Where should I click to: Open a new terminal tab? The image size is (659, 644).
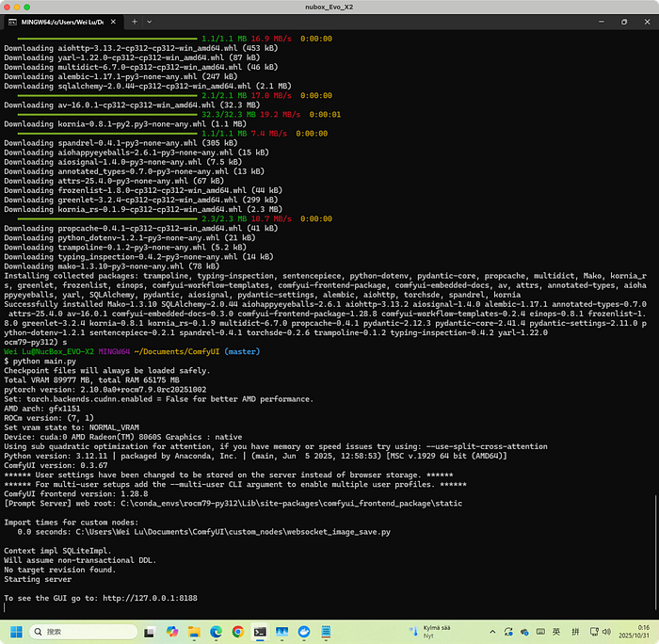pyautogui.click(x=135, y=21)
